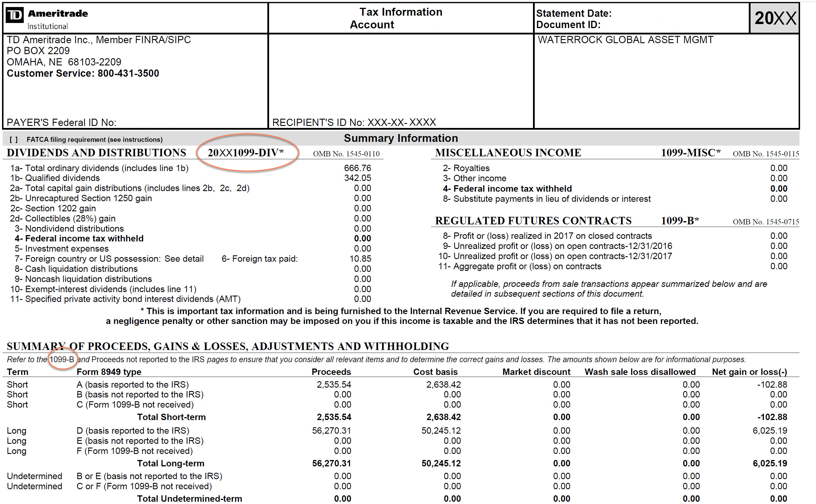Click the 20XX year box
Screen dimensions: 816x504
pyautogui.click(x=775, y=18)
